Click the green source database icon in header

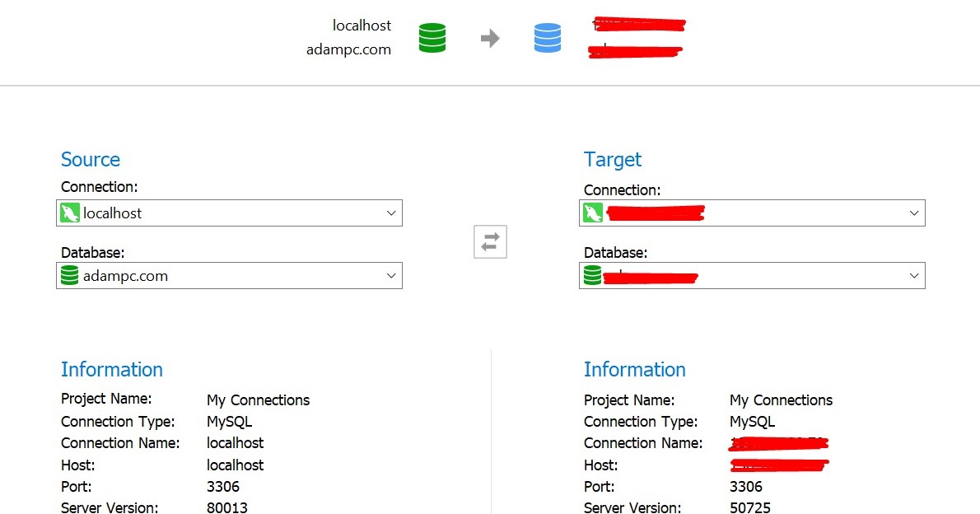click(432, 37)
